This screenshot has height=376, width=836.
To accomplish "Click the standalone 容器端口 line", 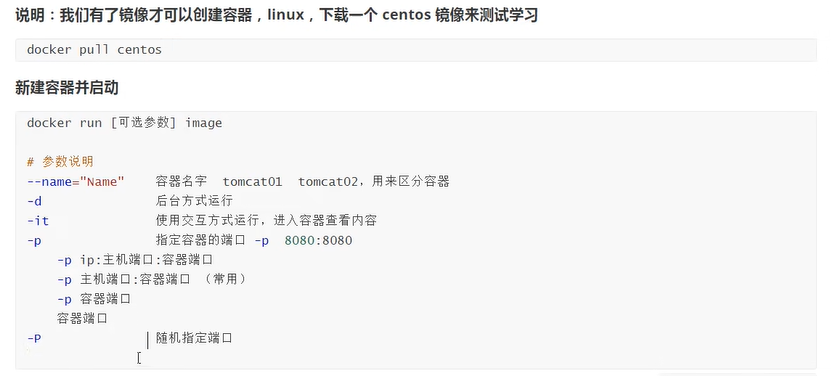I will 82,319.
